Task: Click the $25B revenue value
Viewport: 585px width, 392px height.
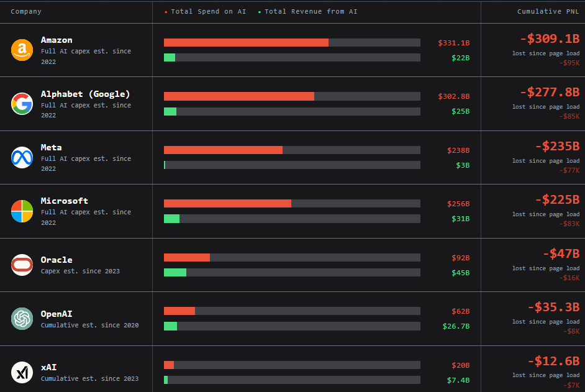Action: pyautogui.click(x=460, y=111)
